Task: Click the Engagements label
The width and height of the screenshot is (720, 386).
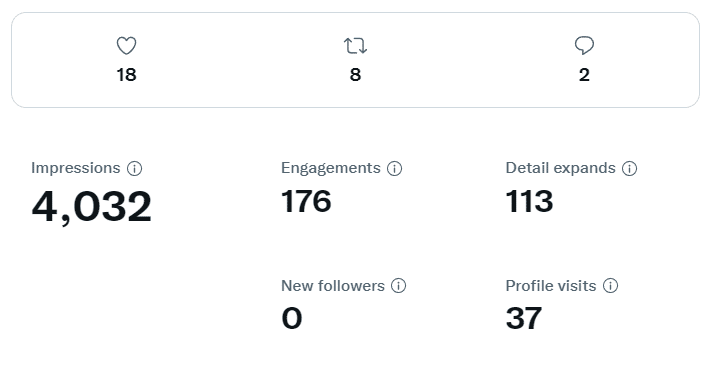Action: click(x=331, y=168)
